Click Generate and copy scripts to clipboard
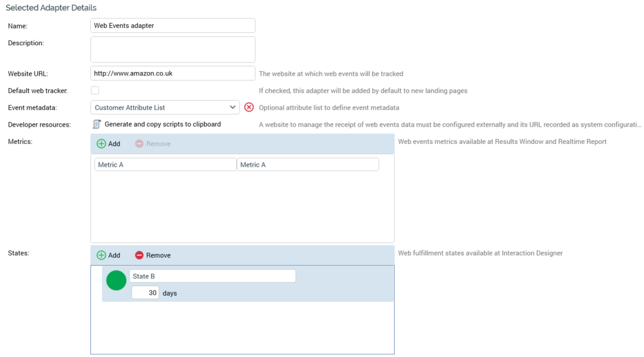 coord(162,124)
